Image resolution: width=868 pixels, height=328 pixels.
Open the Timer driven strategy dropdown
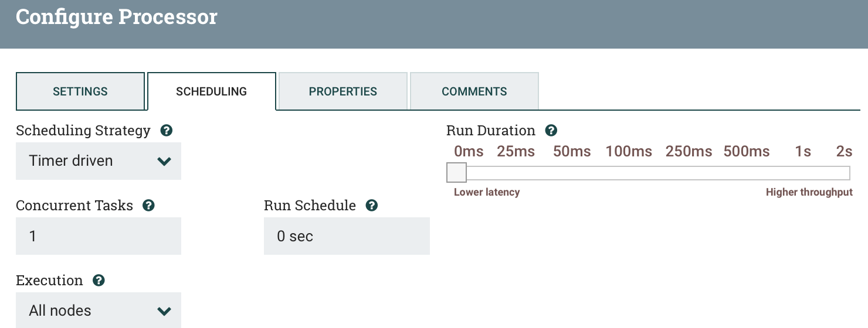point(99,161)
